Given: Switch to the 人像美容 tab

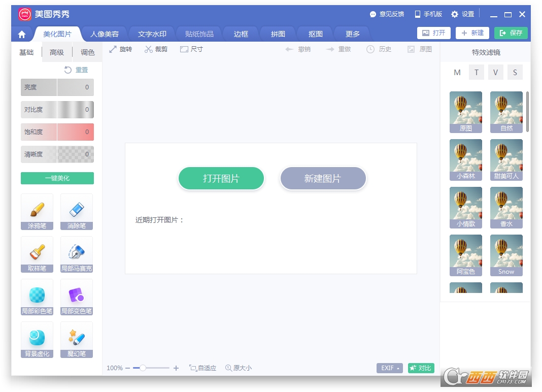Looking at the screenshot, I should click(x=105, y=34).
